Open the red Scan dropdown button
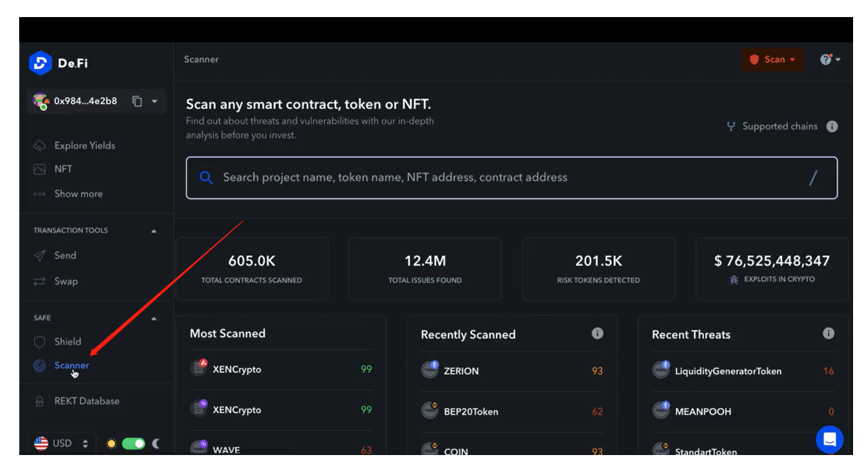The image size is (868, 465). tap(773, 60)
